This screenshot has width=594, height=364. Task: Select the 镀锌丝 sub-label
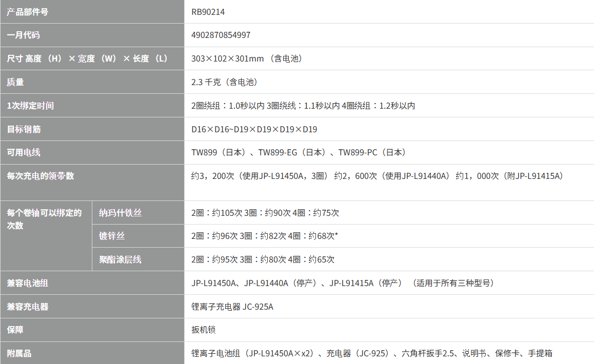point(112,236)
